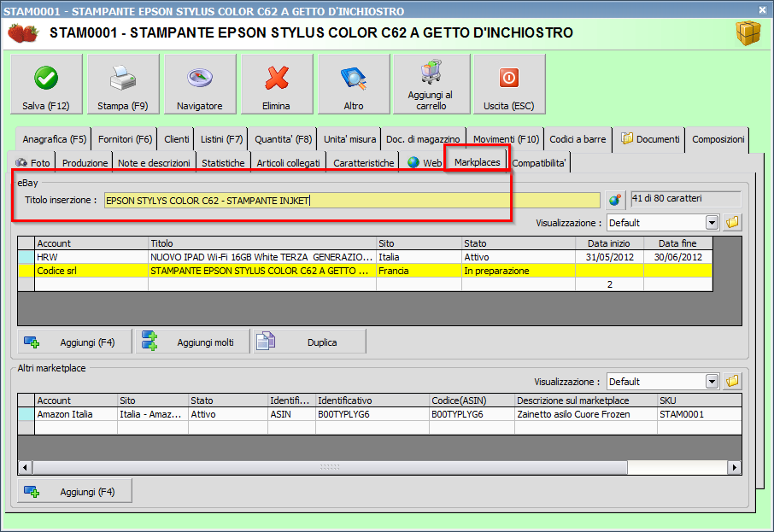Click the scrollbar right arrow in marketplace table
This screenshot has width=774, height=532.
pyautogui.click(x=735, y=467)
